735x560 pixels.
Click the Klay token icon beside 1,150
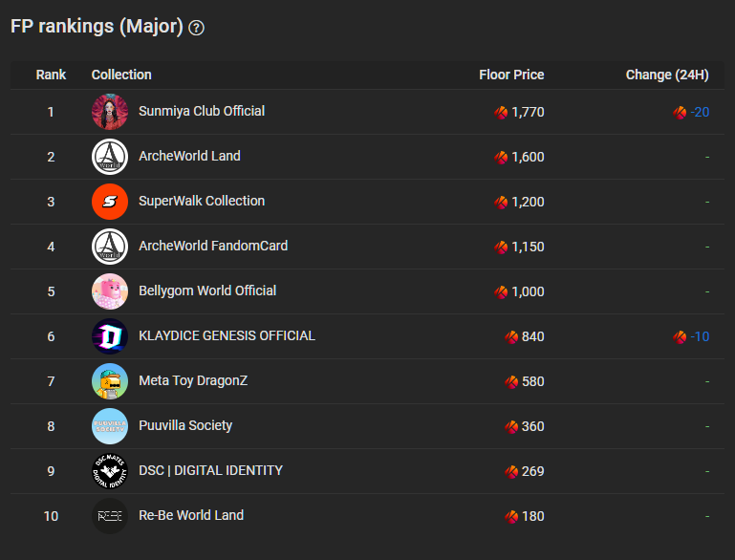click(501, 248)
